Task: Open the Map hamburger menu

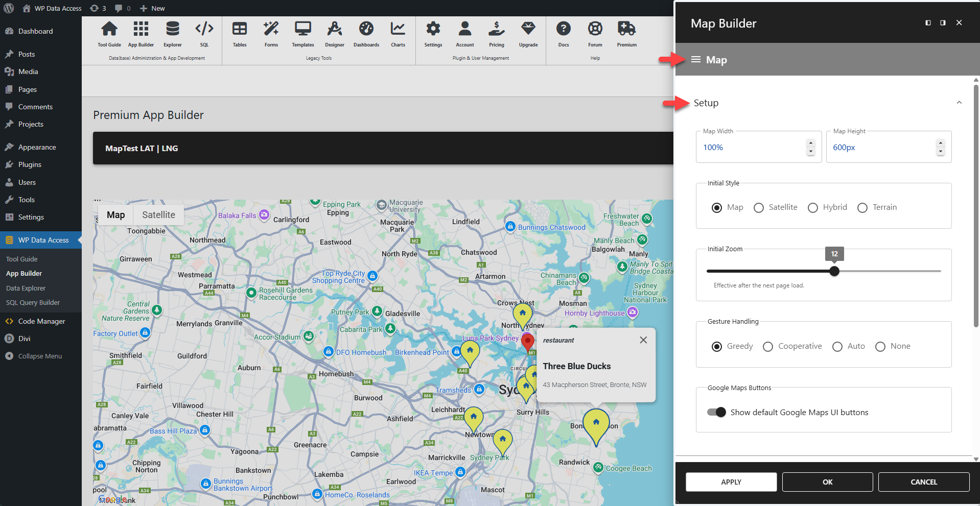Action: (695, 59)
